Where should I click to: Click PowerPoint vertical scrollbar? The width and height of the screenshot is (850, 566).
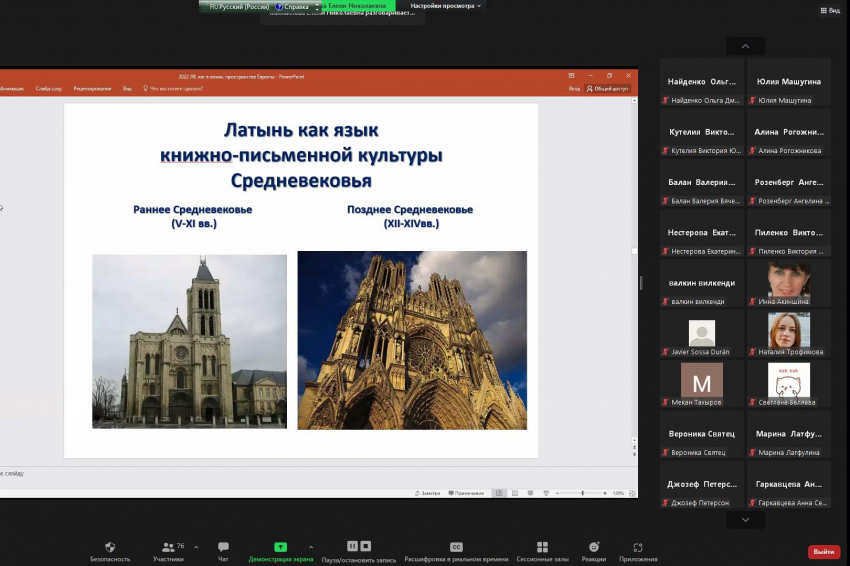(634, 271)
